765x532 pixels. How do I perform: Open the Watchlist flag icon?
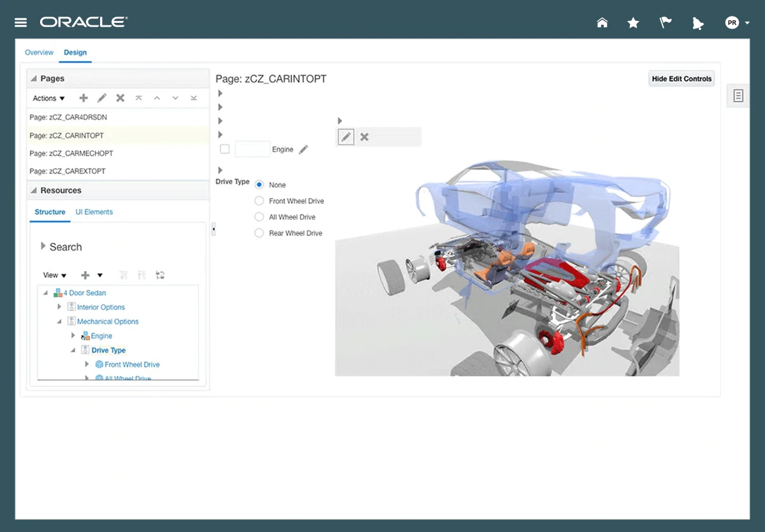point(666,23)
